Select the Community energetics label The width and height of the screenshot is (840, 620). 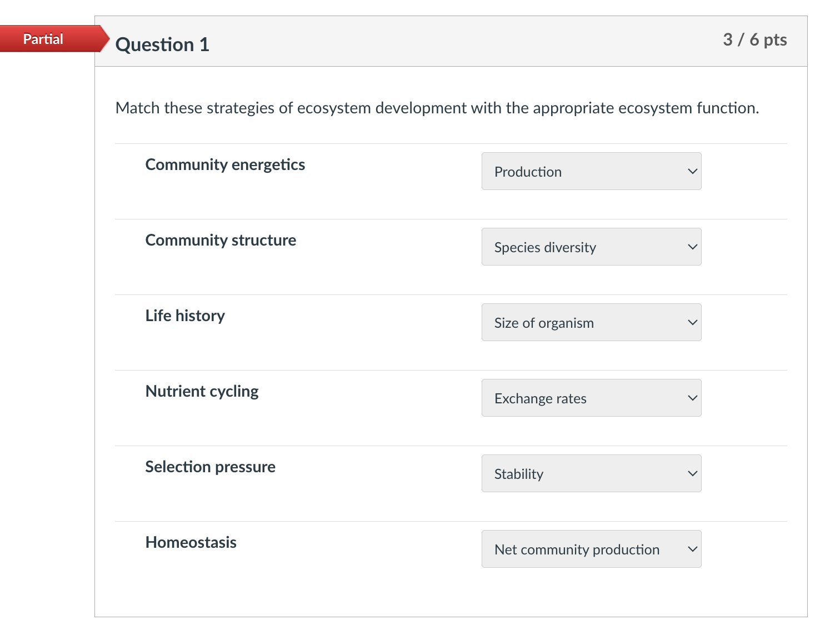[x=225, y=164]
